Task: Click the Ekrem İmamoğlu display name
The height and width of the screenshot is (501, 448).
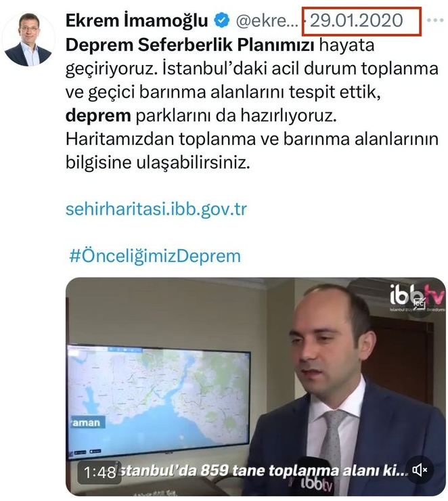Action: pyautogui.click(x=137, y=20)
